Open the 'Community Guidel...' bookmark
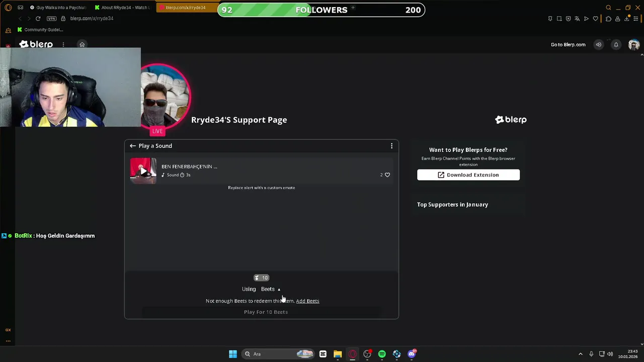Image resolution: width=644 pixels, height=362 pixels. point(40,30)
